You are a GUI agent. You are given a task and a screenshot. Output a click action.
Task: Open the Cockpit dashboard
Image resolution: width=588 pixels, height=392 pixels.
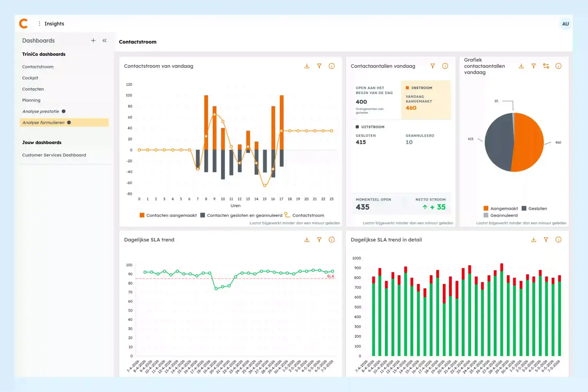click(x=30, y=78)
